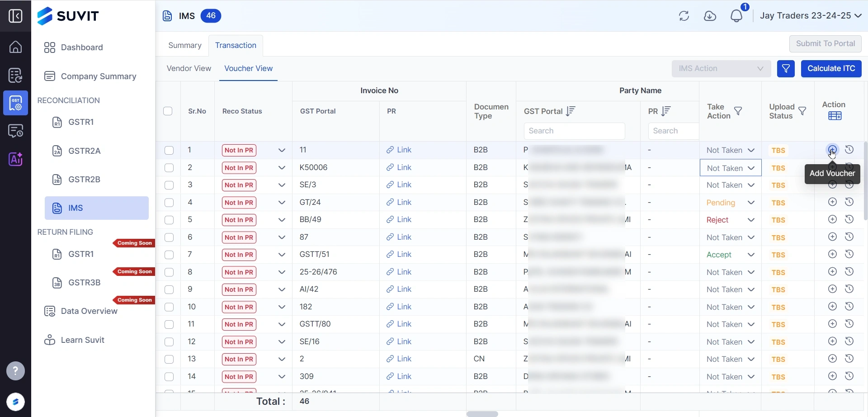Click the PR party search field
This screenshot has width=868, height=417.
pyautogui.click(x=673, y=131)
